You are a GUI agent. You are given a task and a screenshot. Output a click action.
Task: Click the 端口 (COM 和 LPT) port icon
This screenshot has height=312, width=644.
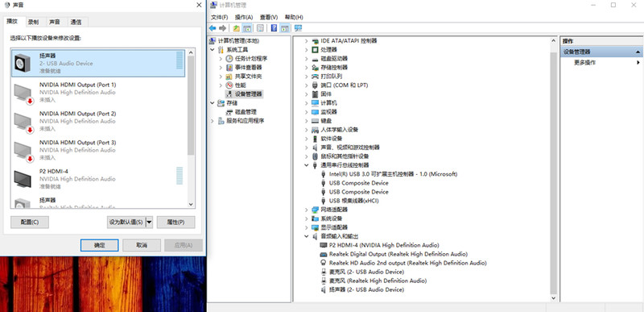coord(315,85)
